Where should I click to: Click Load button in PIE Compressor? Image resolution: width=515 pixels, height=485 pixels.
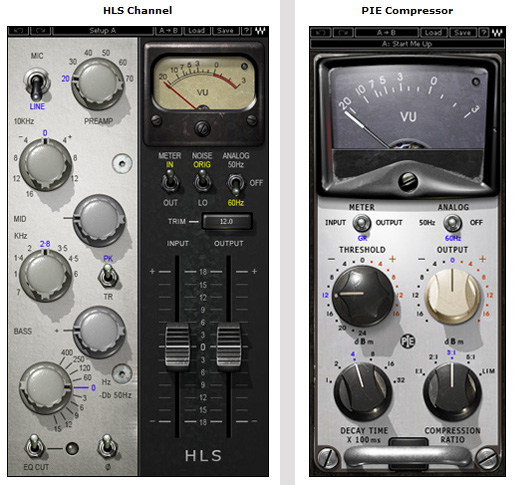[x=433, y=33]
